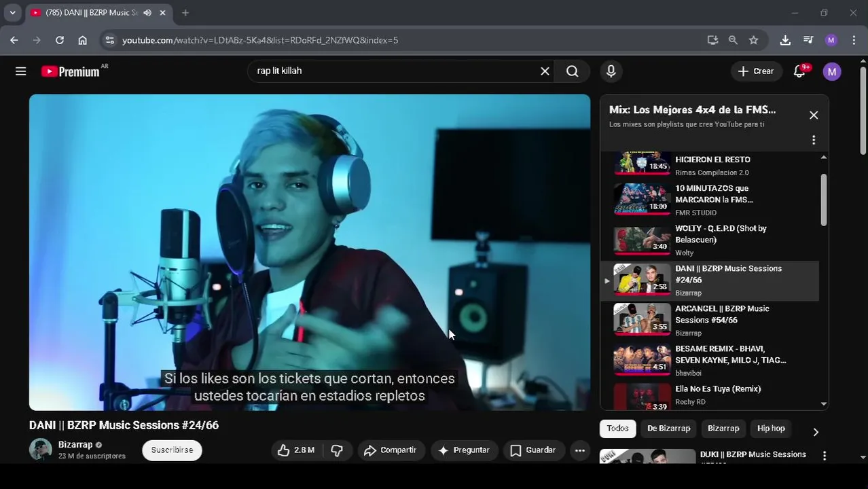Viewport: 868px width, 489px height.
Task: Open options for DUKI BZRP recommendation
Action: tap(825, 456)
